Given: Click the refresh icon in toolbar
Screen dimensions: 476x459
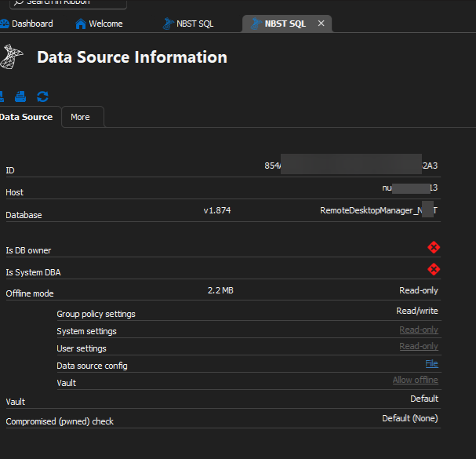Looking at the screenshot, I should tap(42, 97).
